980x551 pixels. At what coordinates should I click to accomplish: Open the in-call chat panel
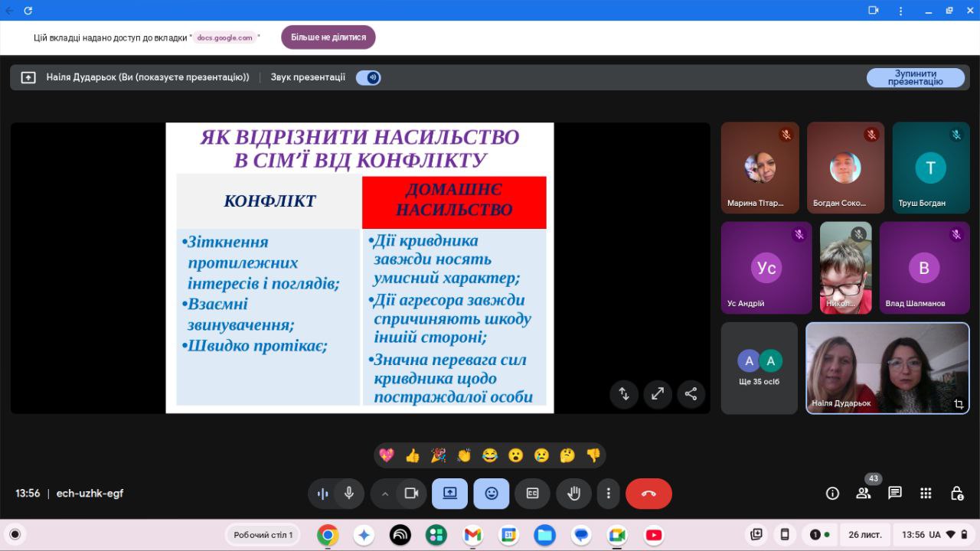tap(894, 494)
